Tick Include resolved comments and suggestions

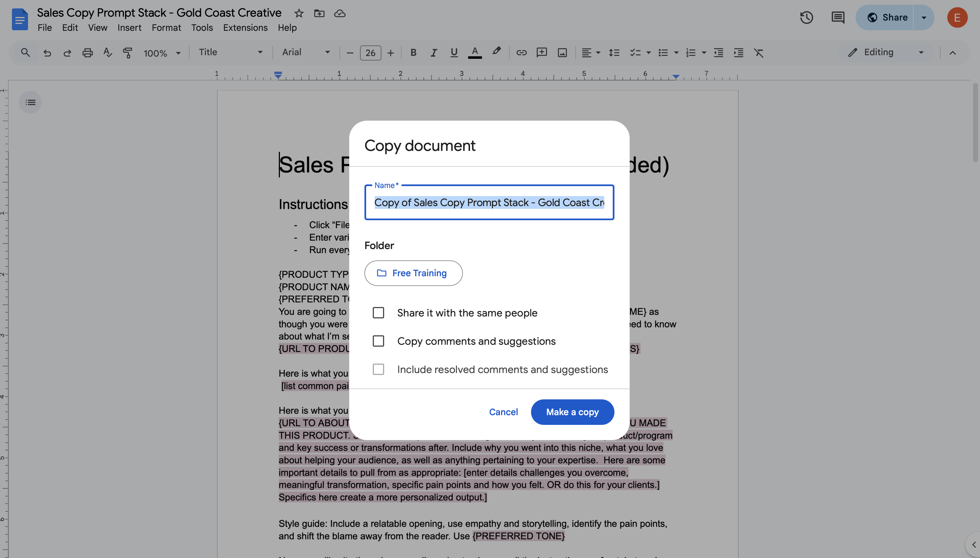click(378, 369)
